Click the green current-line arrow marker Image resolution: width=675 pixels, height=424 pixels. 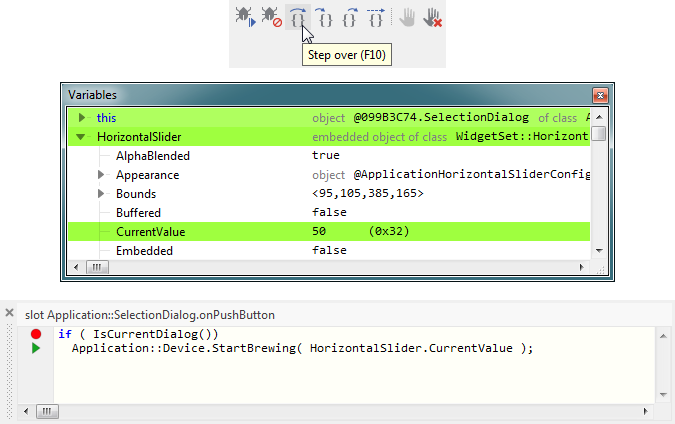point(36,349)
